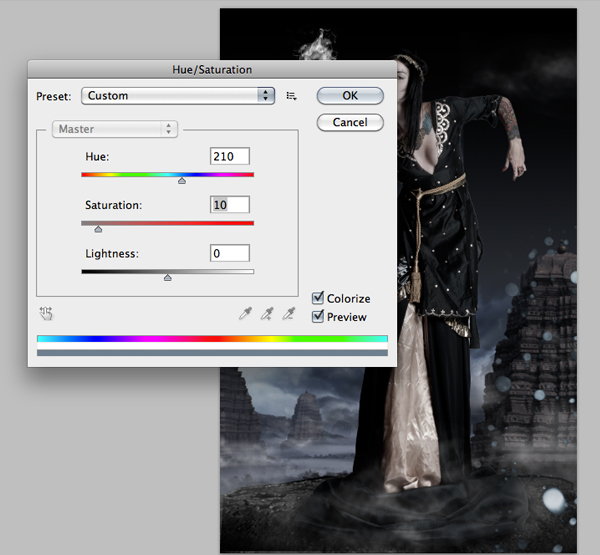Confirm with the OK button
Image resolution: width=600 pixels, height=555 pixels.
click(x=350, y=96)
